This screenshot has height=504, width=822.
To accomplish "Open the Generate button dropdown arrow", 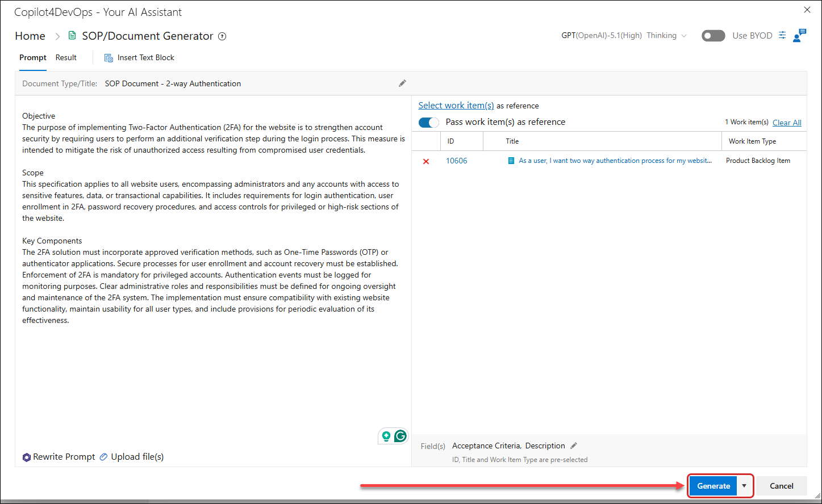I will click(x=744, y=486).
